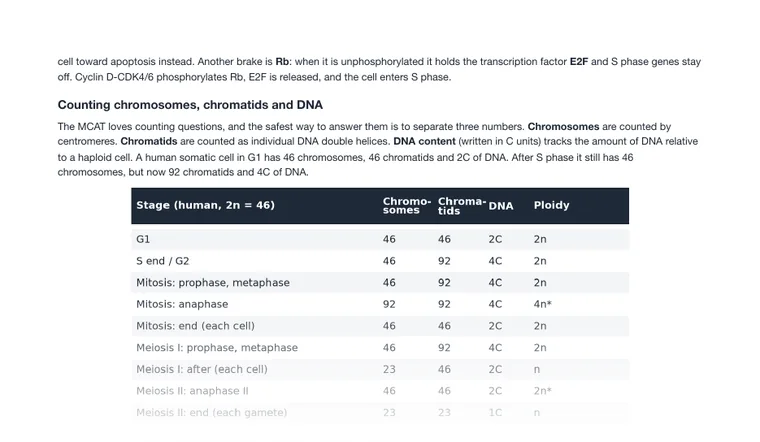Viewport: 760px width, 442px height.
Task: Click 'Meiosis I: prophase, metaphase' row label
Action: [x=217, y=347]
